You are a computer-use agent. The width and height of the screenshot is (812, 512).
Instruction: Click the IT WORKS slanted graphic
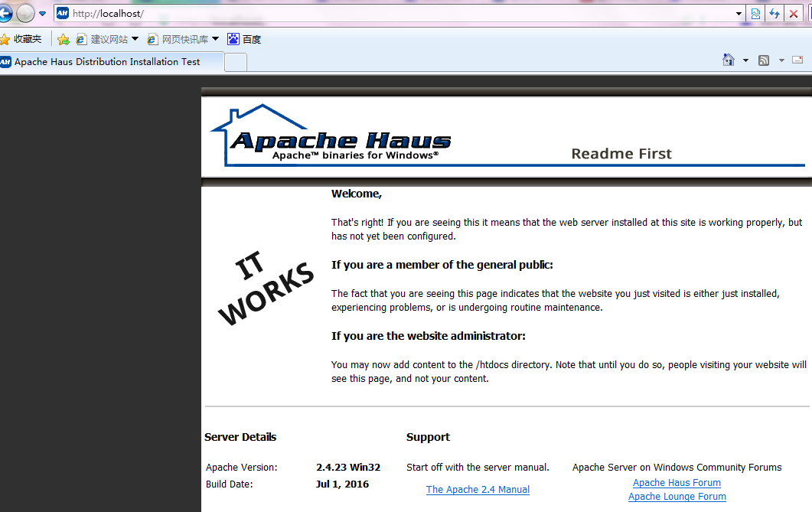tap(266, 289)
